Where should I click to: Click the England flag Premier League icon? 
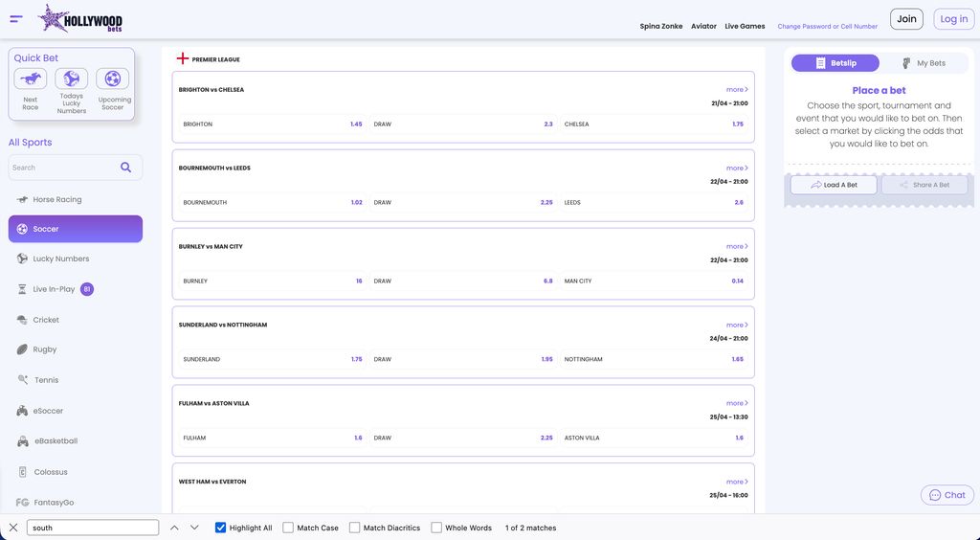click(x=182, y=58)
